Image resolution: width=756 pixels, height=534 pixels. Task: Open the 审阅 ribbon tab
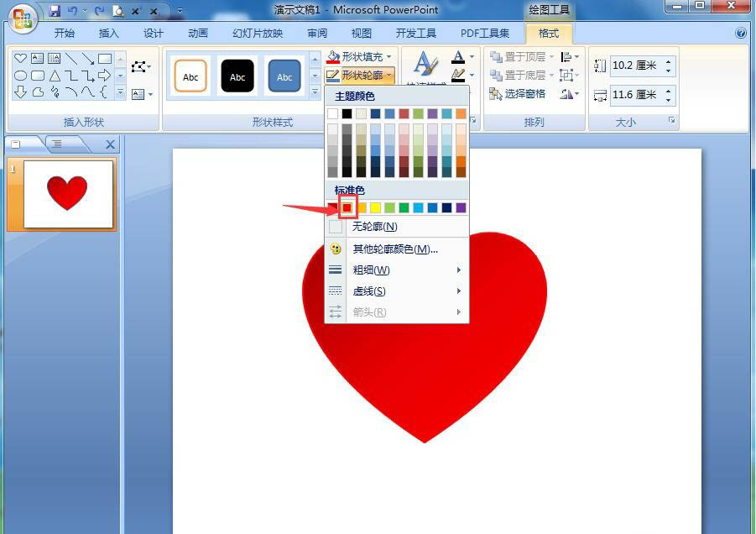(x=317, y=34)
